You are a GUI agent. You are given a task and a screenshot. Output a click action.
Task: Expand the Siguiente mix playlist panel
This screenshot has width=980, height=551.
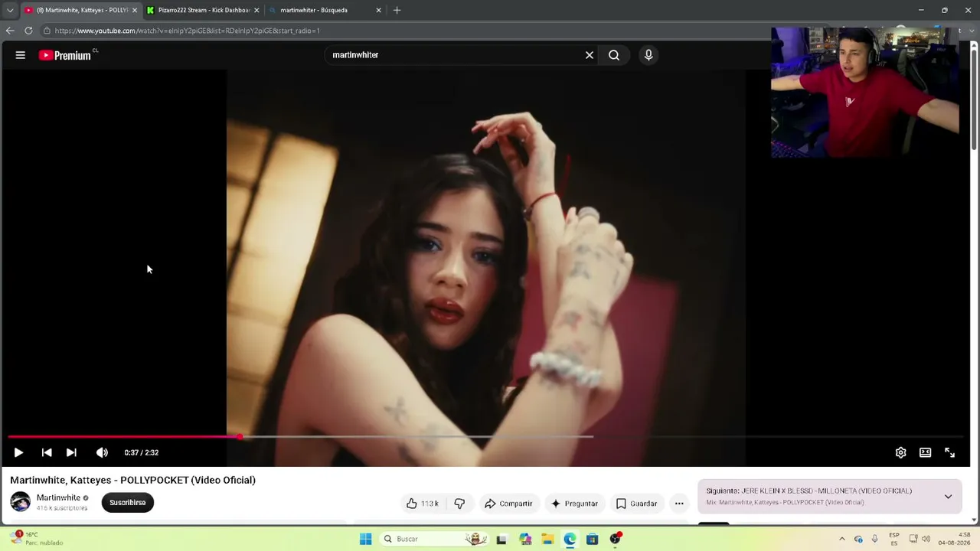[x=948, y=497]
